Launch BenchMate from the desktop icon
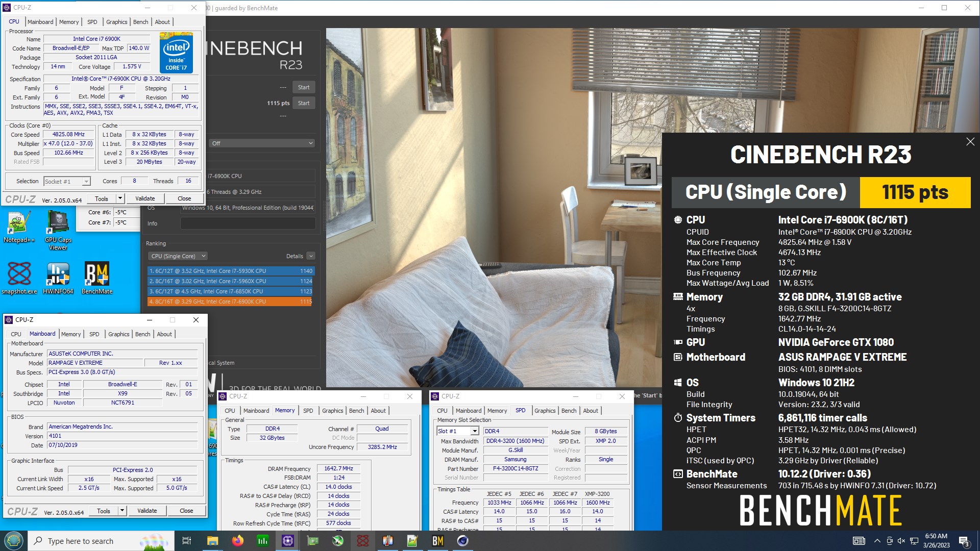980x551 pixels. [x=97, y=278]
